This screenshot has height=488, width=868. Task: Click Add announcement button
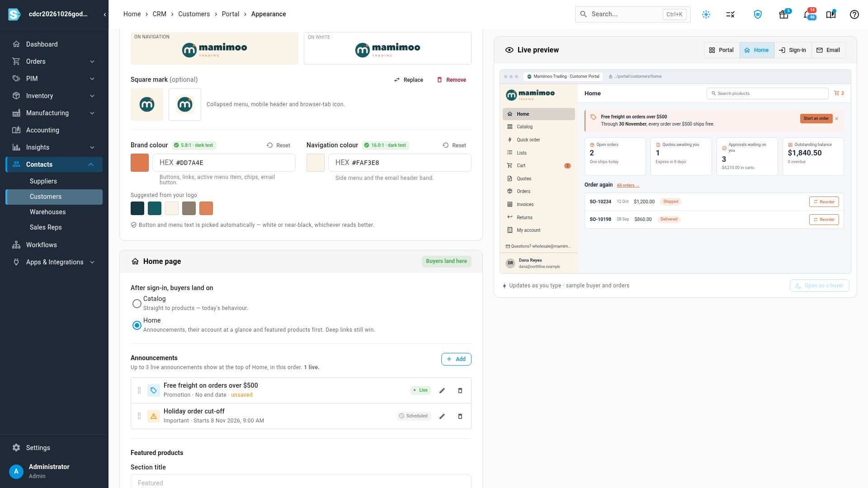[x=456, y=359]
